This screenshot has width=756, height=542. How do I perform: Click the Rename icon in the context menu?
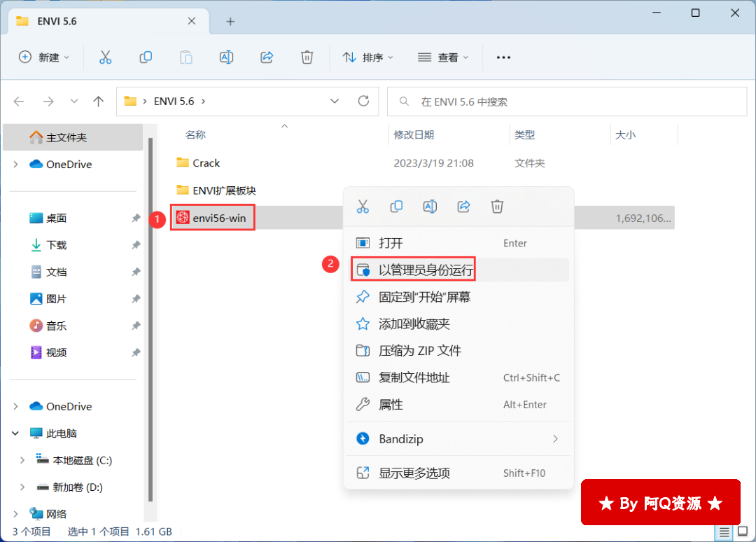(430, 207)
